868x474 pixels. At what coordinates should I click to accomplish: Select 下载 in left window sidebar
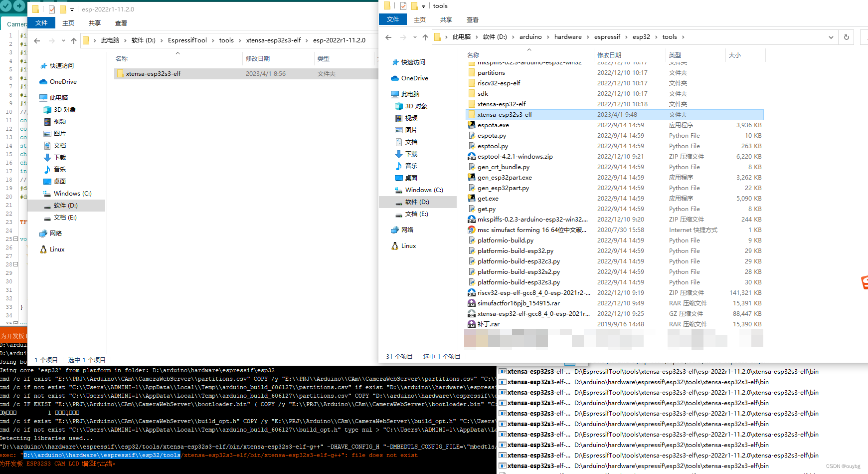60,158
